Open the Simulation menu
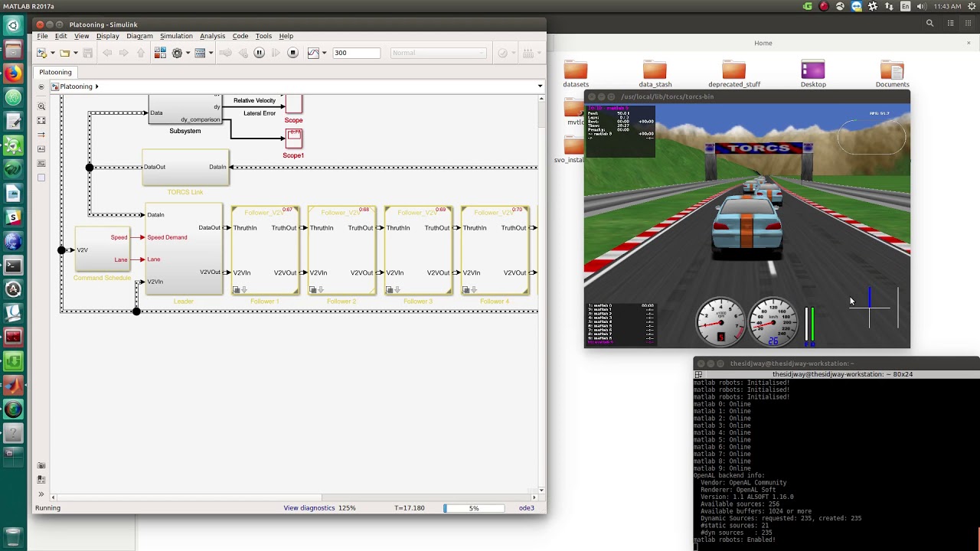This screenshot has width=980, height=551. click(x=176, y=36)
